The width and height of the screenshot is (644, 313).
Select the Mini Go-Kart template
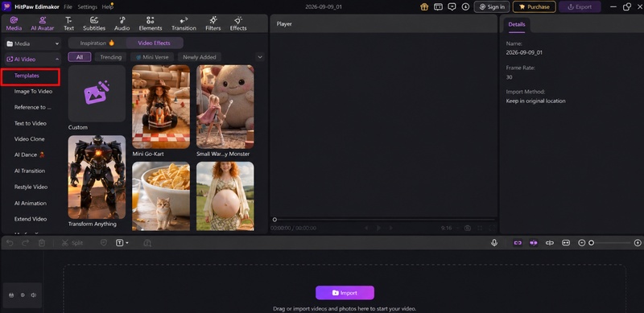[x=161, y=107]
